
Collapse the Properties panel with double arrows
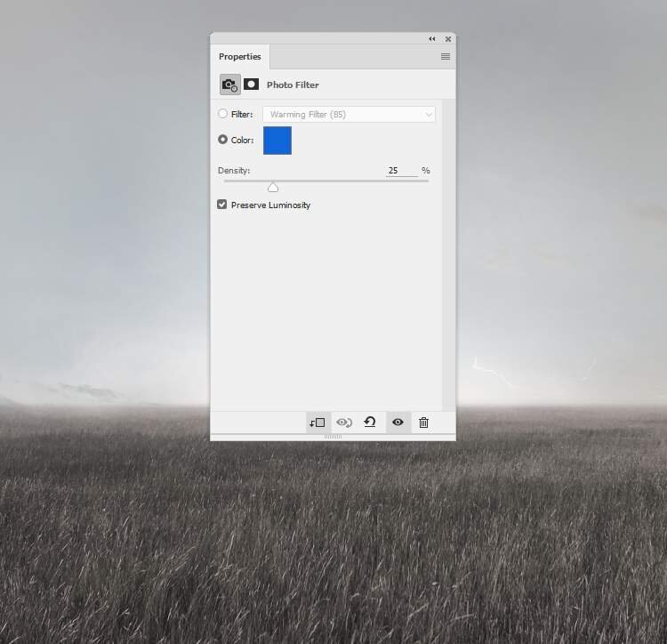pyautogui.click(x=431, y=39)
